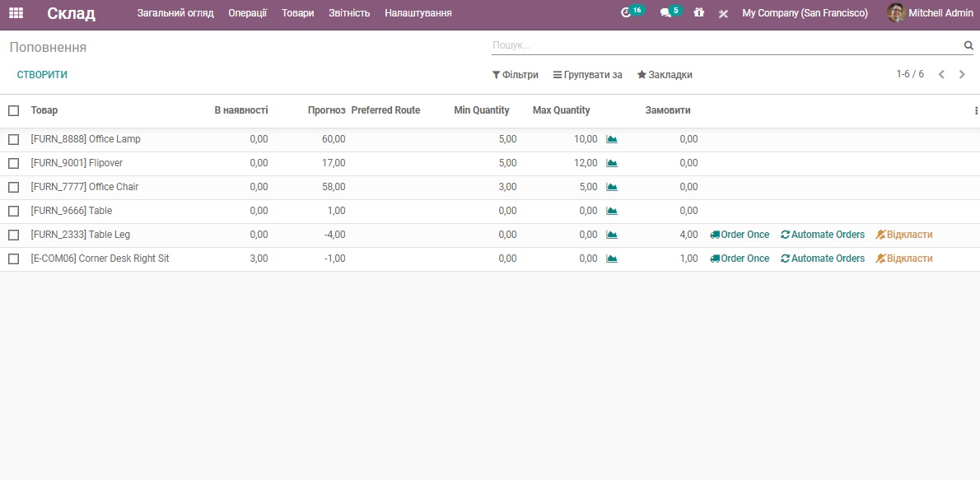Select the Office Chair row checkbox
The image size is (980, 480).
pos(13,187)
